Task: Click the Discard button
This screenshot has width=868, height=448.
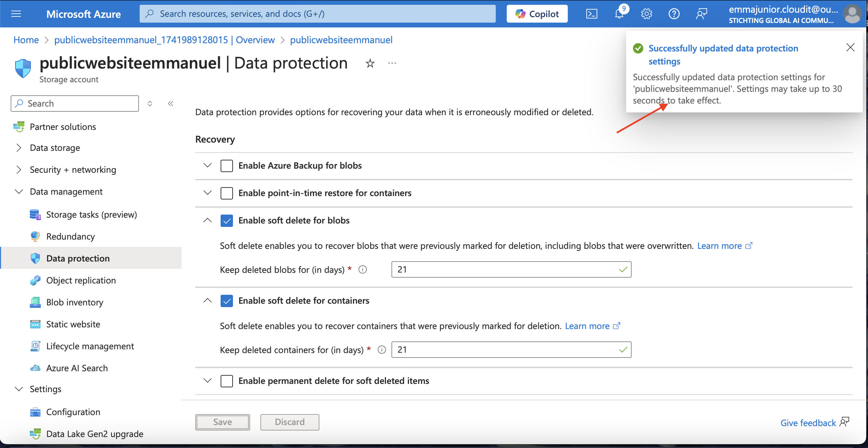Action: 290,422
